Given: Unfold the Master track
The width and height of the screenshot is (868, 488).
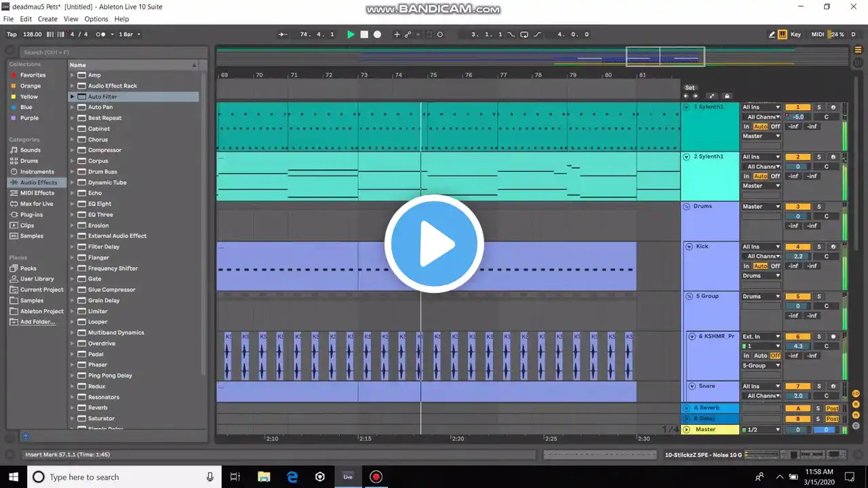Looking at the screenshot, I should (x=686, y=430).
